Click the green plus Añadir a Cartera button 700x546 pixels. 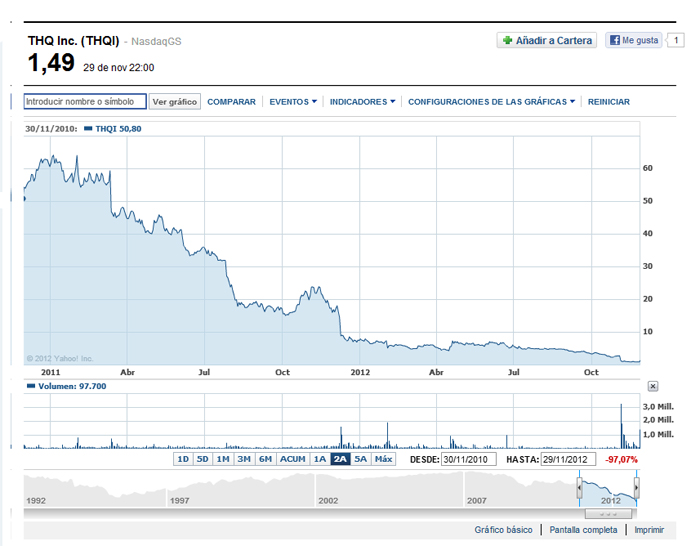coord(547,41)
